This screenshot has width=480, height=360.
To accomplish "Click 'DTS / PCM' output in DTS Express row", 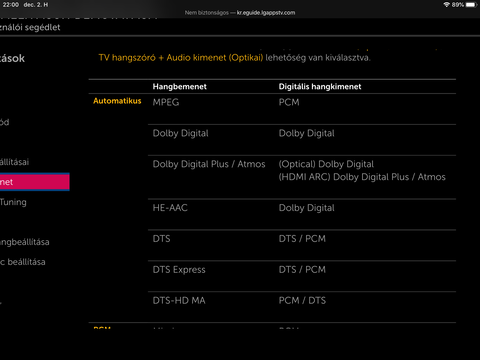I will tap(302, 270).
